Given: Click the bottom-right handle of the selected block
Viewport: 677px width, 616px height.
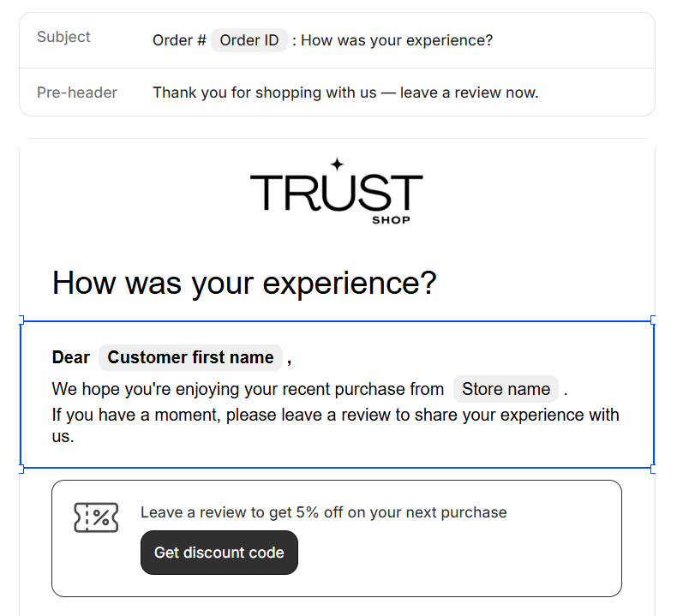Looking at the screenshot, I should click(654, 468).
